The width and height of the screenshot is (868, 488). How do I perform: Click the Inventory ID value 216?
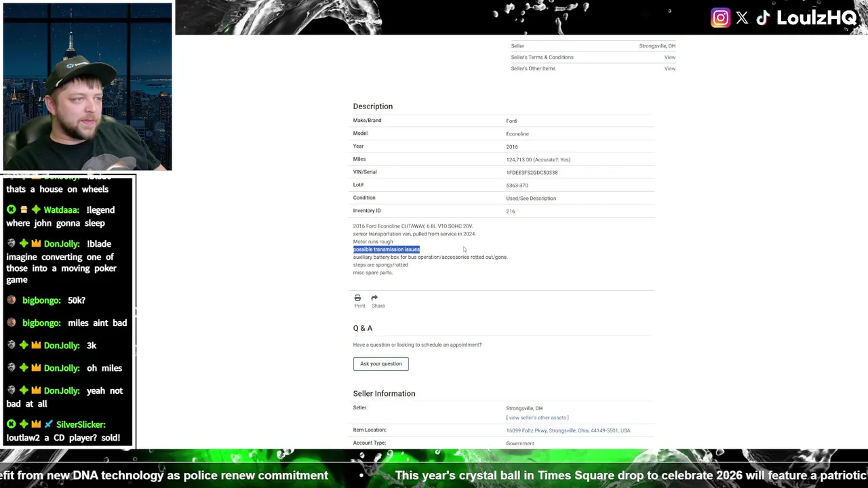coord(511,211)
